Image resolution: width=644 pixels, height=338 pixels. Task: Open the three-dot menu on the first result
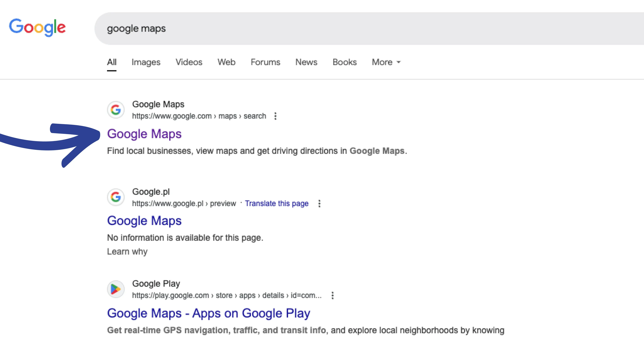pos(275,116)
